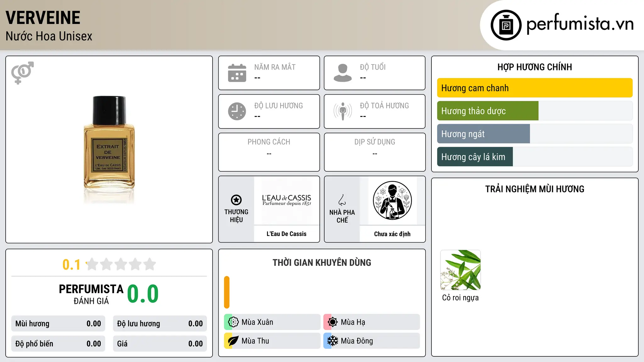Click the perfumista.vn site name

coord(580,24)
